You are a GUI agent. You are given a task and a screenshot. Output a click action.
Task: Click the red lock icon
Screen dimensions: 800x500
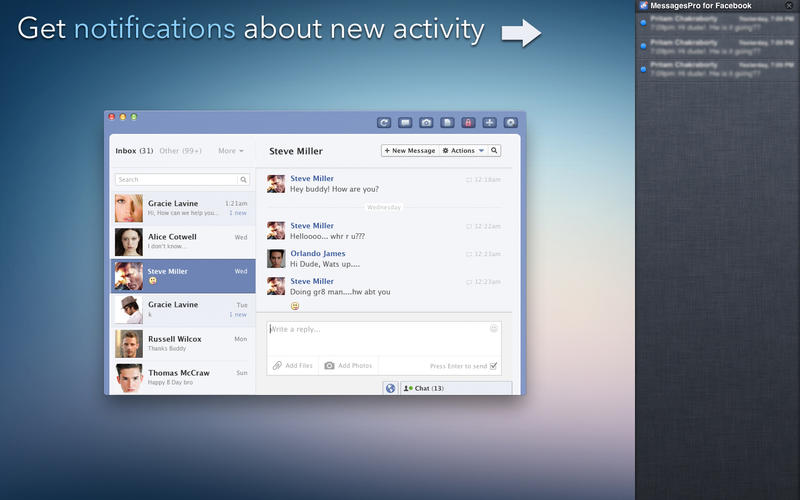[x=468, y=122]
